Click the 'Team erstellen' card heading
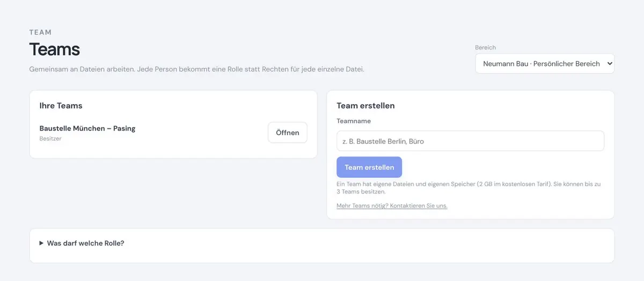The width and height of the screenshot is (644, 281). click(365, 106)
